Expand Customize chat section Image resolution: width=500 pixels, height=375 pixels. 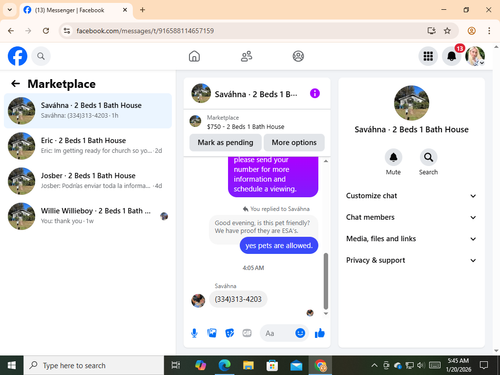click(x=411, y=196)
